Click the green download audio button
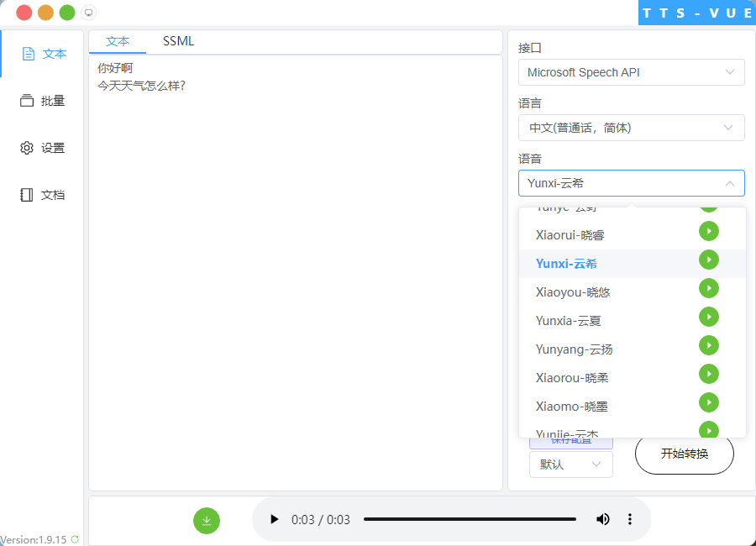756x546 pixels. pos(207,520)
